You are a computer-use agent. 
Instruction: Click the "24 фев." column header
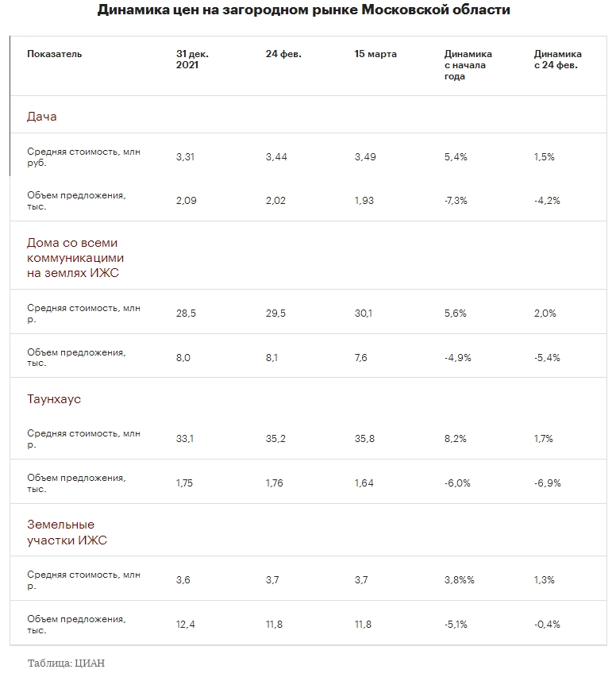pyautogui.click(x=283, y=54)
